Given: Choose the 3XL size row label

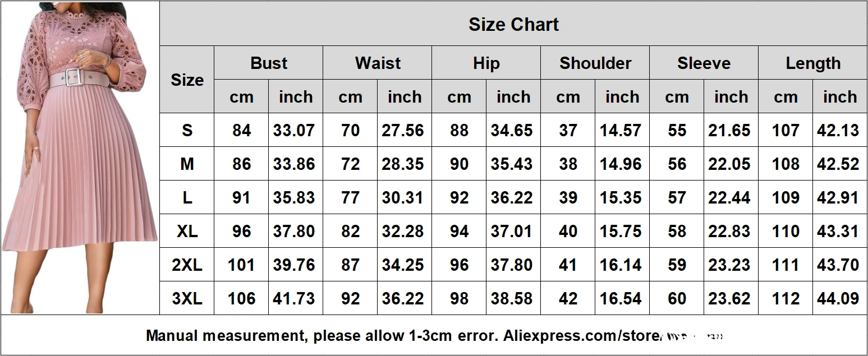Looking at the screenshot, I should [x=187, y=299].
